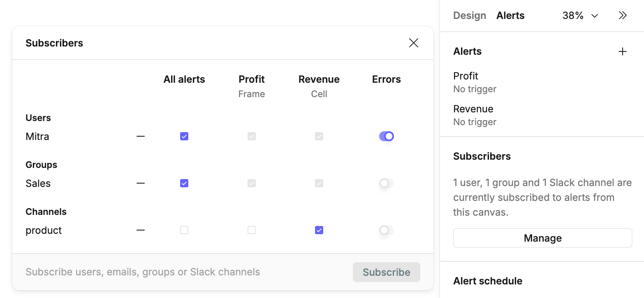Enable Profit alert for product channel
Screen dimensions: 644x298
pos(252,230)
